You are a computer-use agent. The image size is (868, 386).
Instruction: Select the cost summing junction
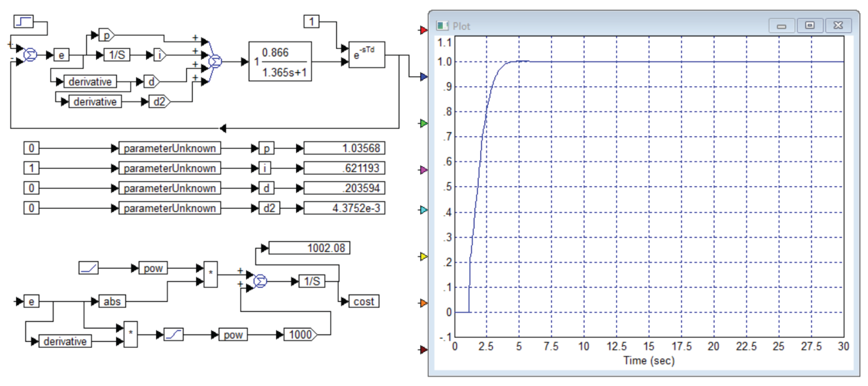coord(260,281)
